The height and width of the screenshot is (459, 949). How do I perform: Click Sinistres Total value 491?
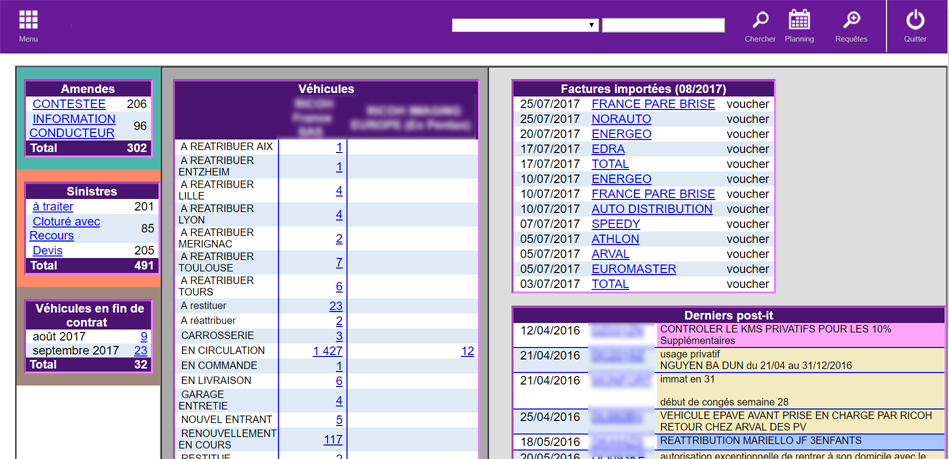(144, 265)
